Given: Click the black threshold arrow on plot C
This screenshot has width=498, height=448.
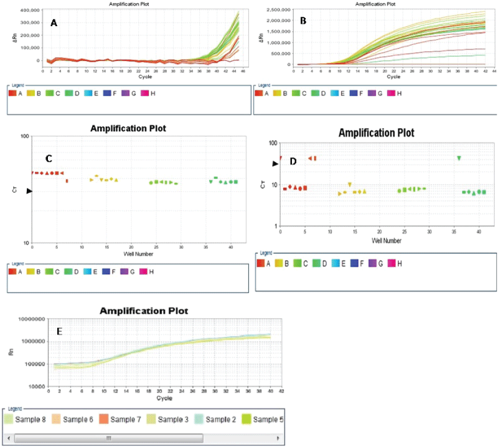Looking at the screenshot, I should (x=29, y=192).
